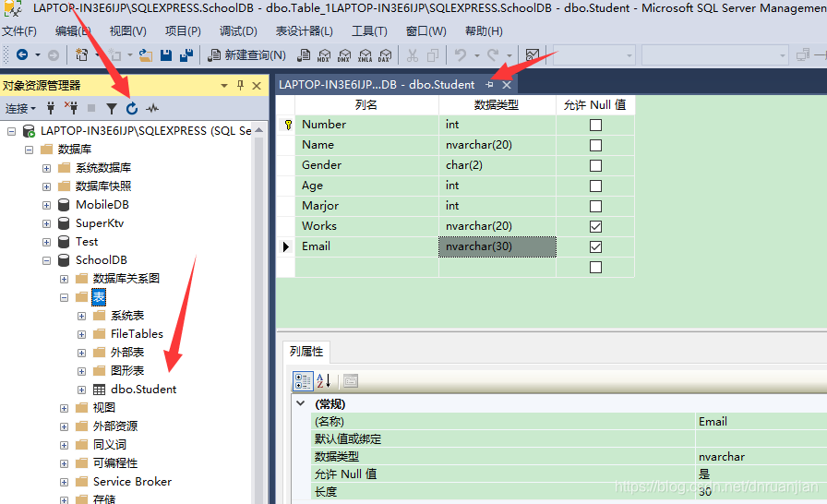Select the dbo.Student table in the tree

tap(143, 390)
